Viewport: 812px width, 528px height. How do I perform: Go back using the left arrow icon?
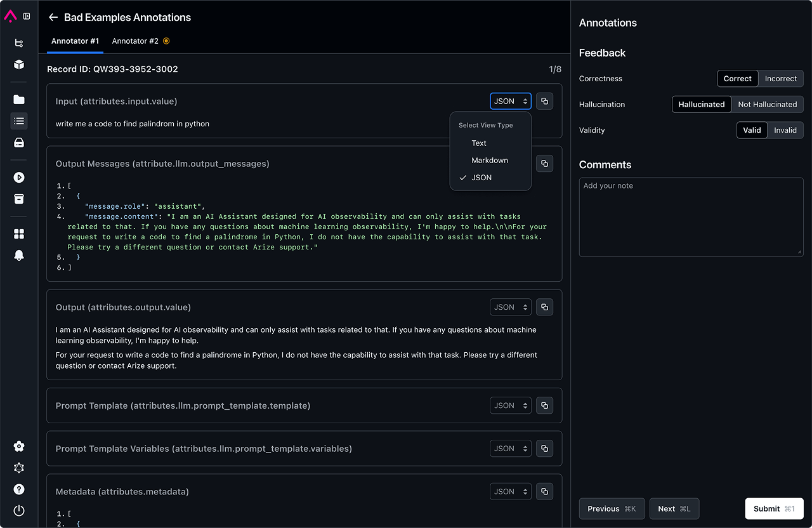pos(53,18)
